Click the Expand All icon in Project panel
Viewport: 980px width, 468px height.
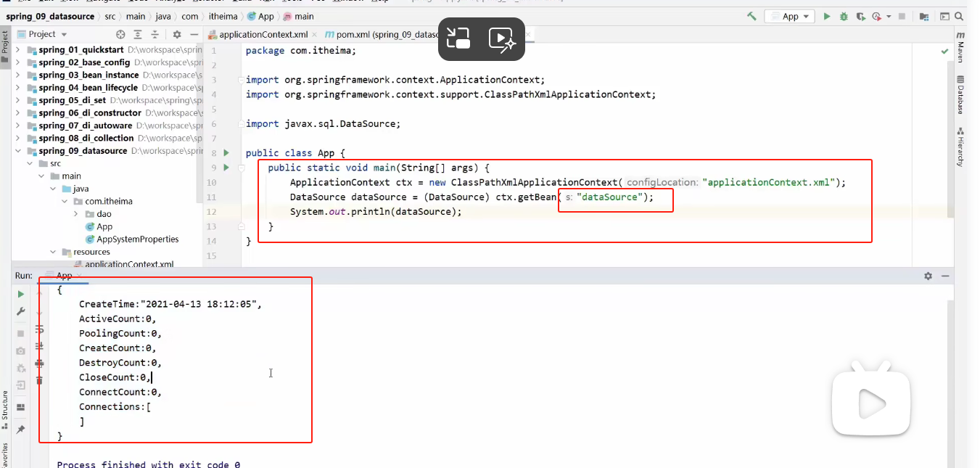(138, 34)
